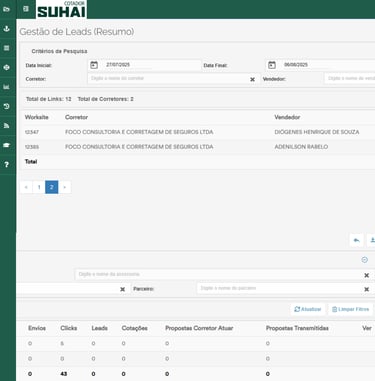
Task: Clear the assessoria field with its X
Action: pyautogui.click(x=366, y=275)
